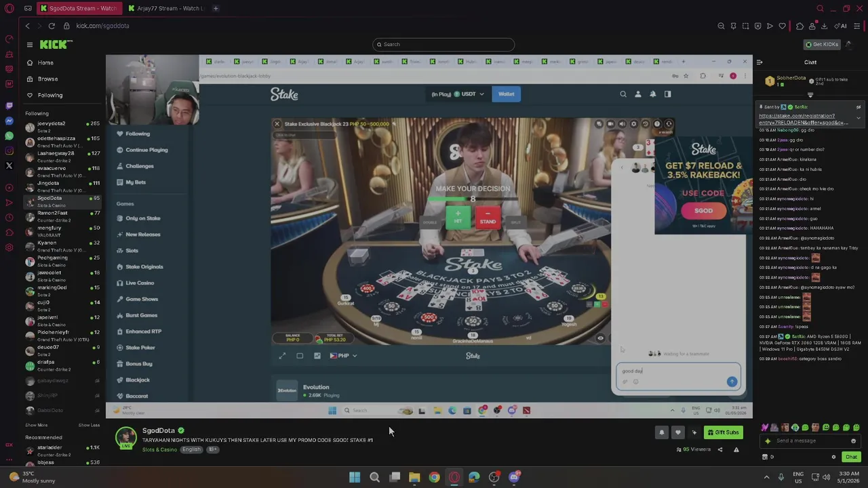The image size is (868, 488).
Task: Click the sparkle button next to Gift Subs
Action: pyautogui.click(x=694, y=432)
